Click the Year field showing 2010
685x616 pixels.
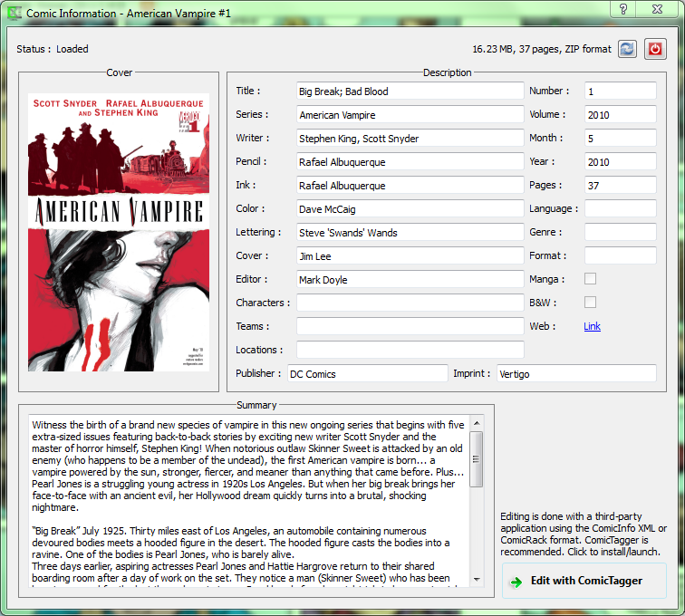coord(621,161)
